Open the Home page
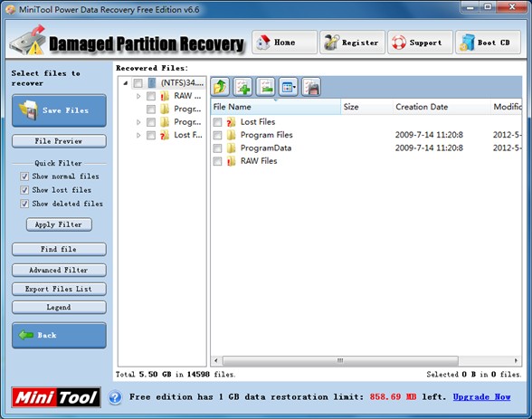Image resolution: width=532 pixels, height=419 pixels. 284,43
